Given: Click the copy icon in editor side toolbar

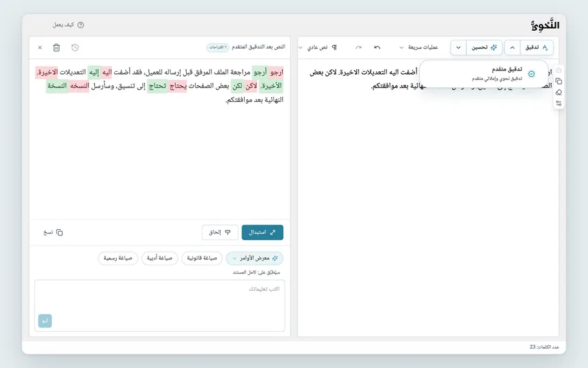Looking at the screenshot, I should pyautogui.click(x=559, y=81).
